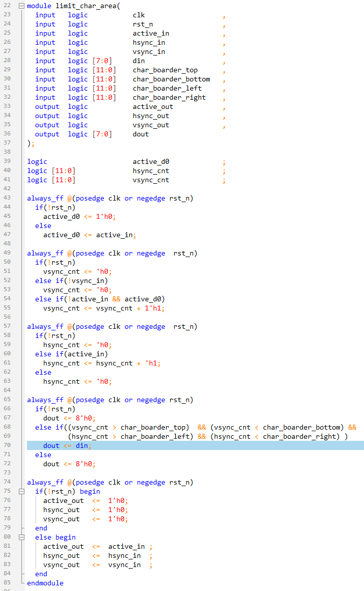Click active_in on line 81

tap(127, 547)
